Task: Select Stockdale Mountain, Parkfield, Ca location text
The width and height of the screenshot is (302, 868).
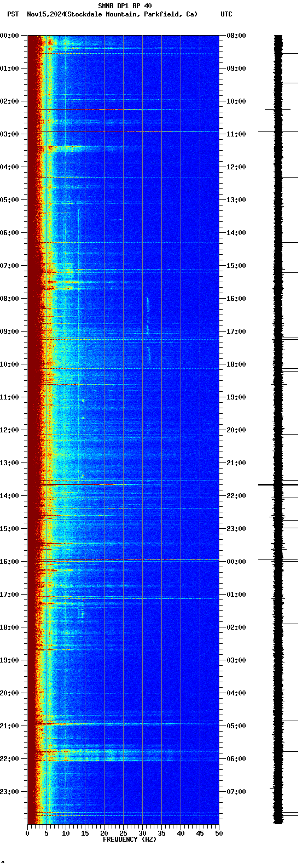Action: 131,14
